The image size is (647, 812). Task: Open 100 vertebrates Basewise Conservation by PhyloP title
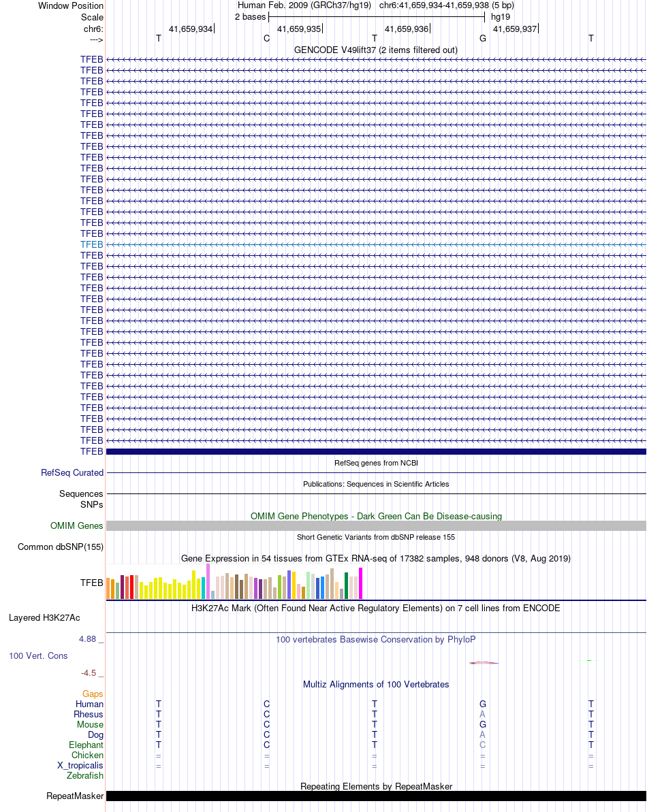point(376,640)
